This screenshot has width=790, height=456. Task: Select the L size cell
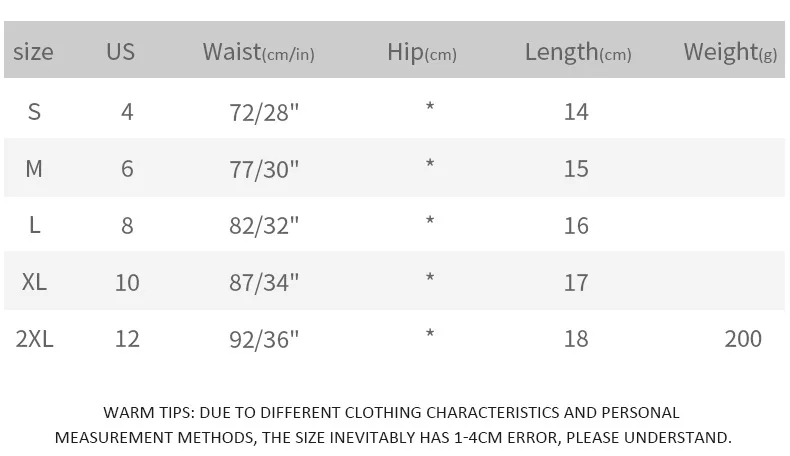[34, 225]
